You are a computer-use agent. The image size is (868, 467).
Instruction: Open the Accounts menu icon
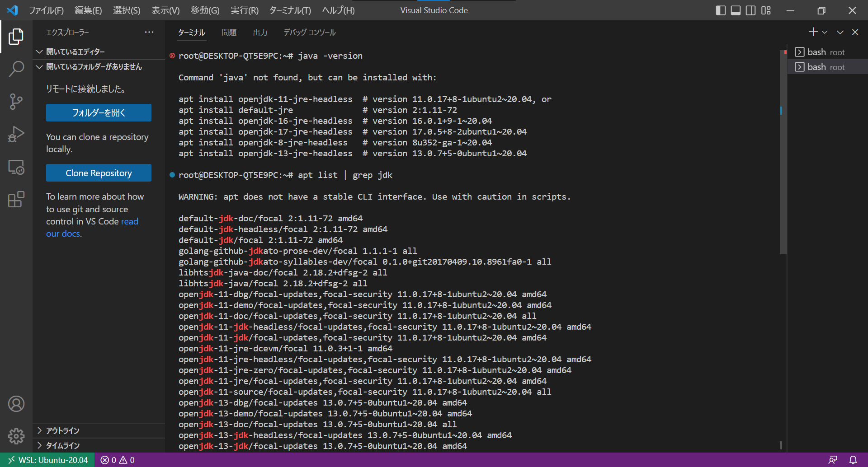[x=16, y=404]
